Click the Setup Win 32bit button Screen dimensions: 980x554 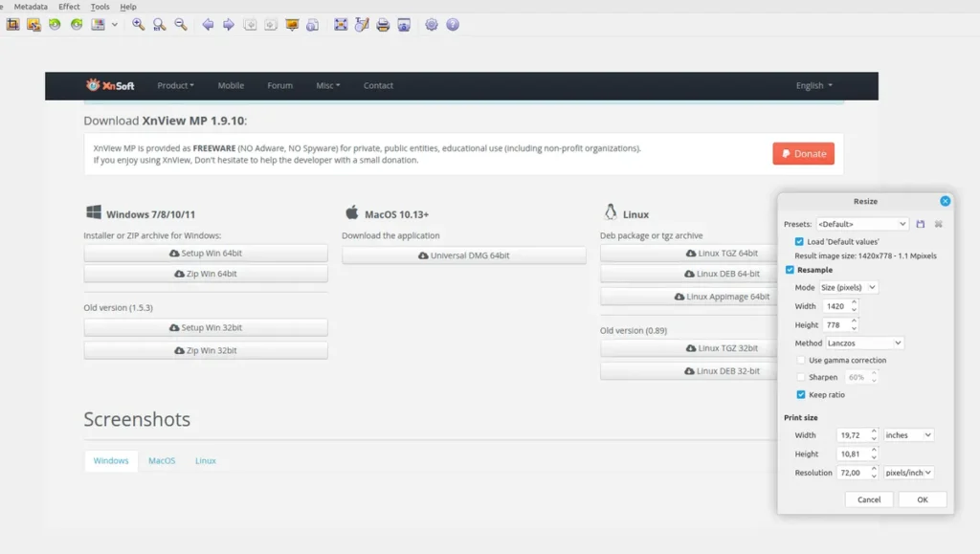(x=206, y=327)
